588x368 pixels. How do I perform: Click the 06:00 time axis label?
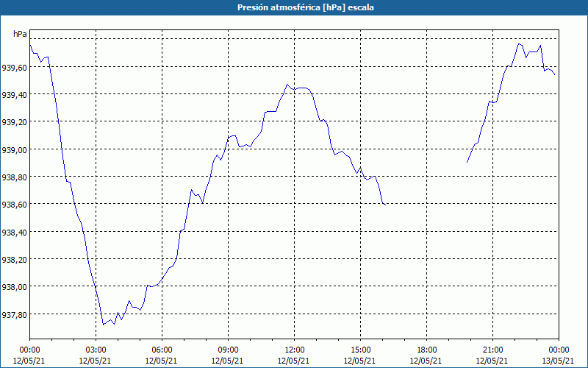coord(162,350)
